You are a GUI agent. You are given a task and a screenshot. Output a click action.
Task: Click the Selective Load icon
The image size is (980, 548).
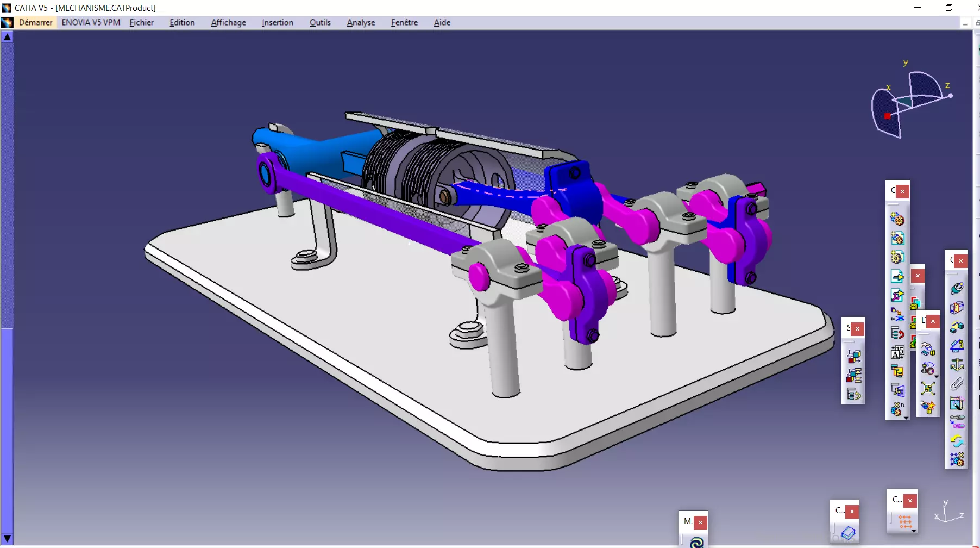pos(897,371)
